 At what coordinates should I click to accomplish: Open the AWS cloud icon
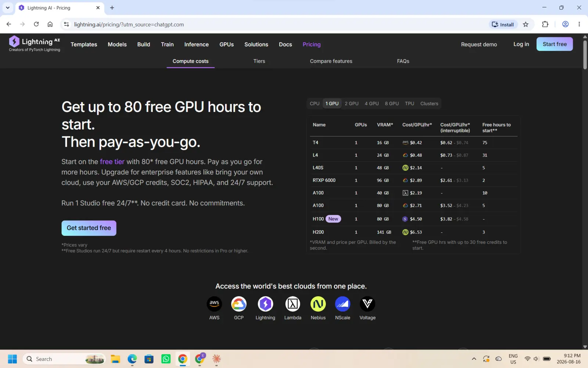[x=214, y=304]
